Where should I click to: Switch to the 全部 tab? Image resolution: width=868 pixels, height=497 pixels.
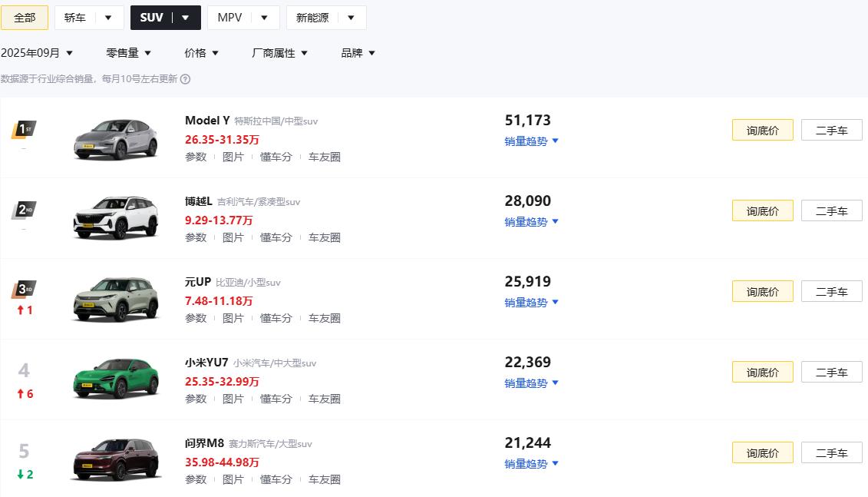(25, 18)
